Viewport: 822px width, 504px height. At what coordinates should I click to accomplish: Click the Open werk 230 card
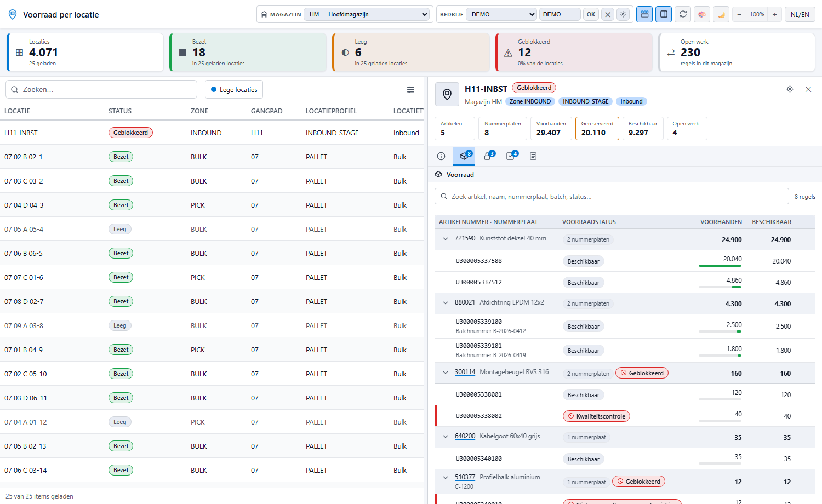pyautogui.click(x=737, y=53)
